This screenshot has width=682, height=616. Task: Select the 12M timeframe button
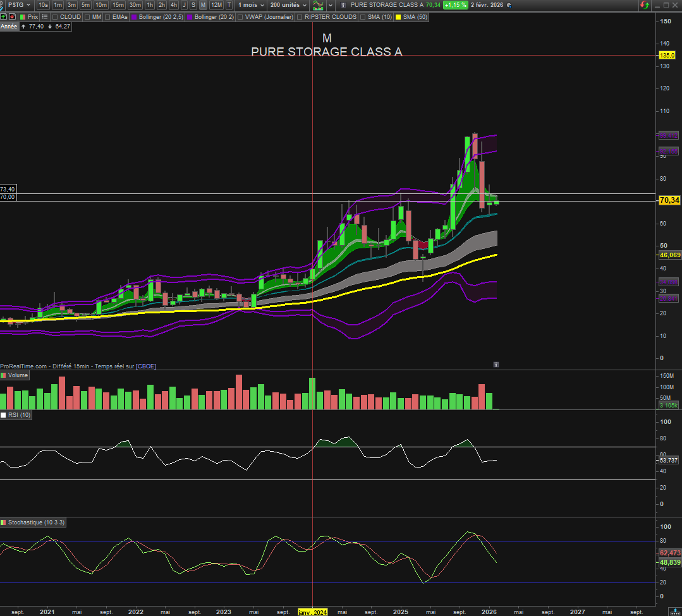pos(216,5)
